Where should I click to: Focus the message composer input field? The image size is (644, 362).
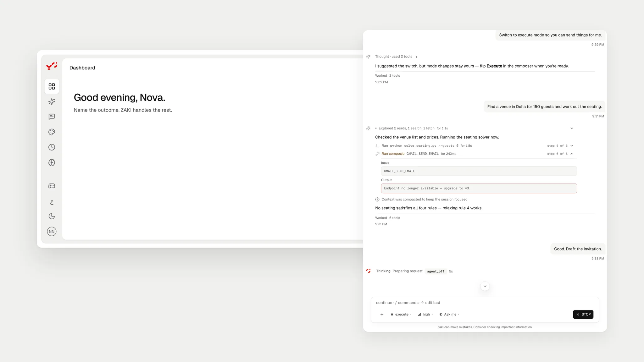tap(485, 303)
